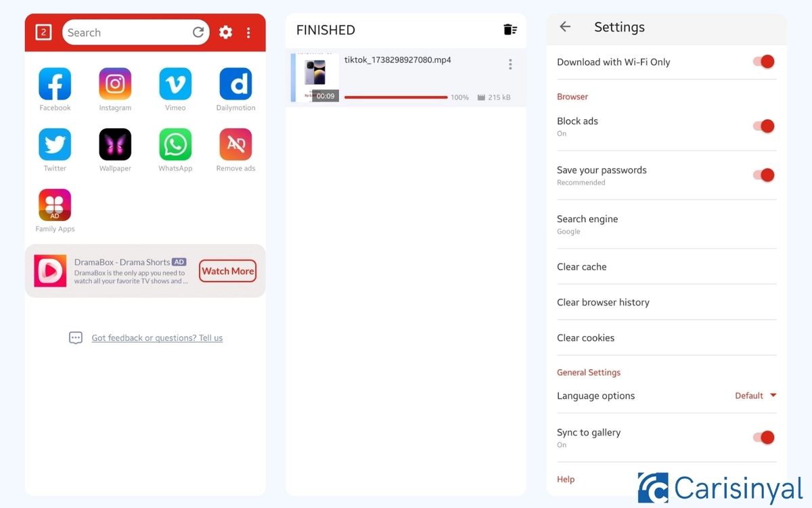Click the DramaBox app ad icon
Image resolution: width=812 pixels, height=508 pixels.
pos(50,271)
